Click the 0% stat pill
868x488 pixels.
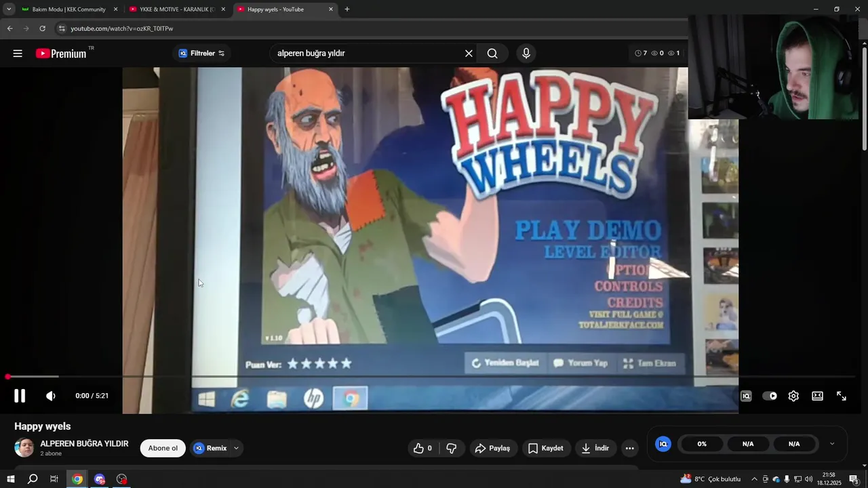(702, 444)
